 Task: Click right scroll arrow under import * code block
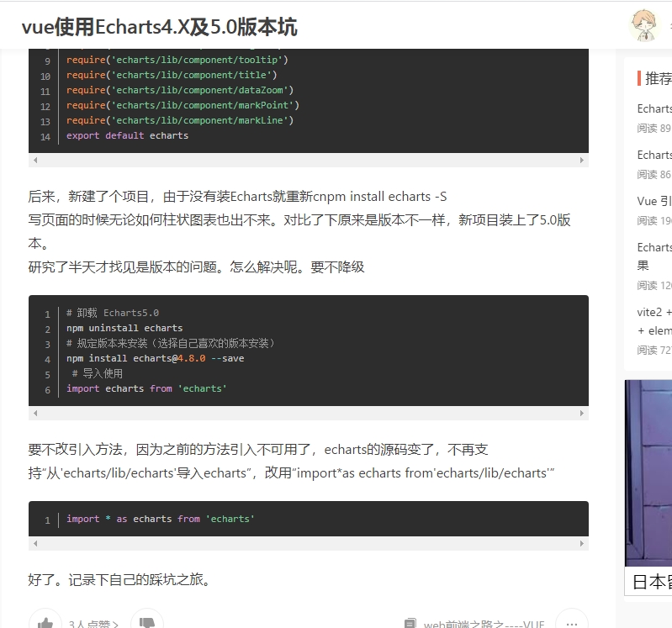pos(581,544)
